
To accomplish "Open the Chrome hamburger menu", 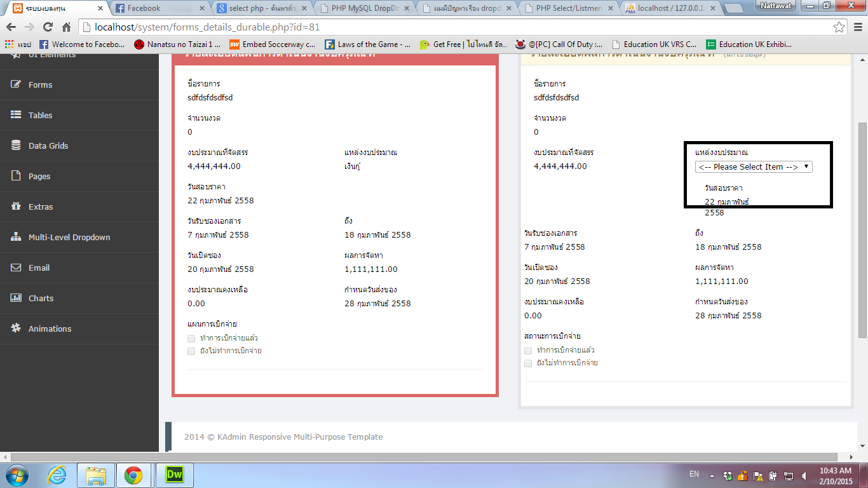I will click(x=857, y=27).
